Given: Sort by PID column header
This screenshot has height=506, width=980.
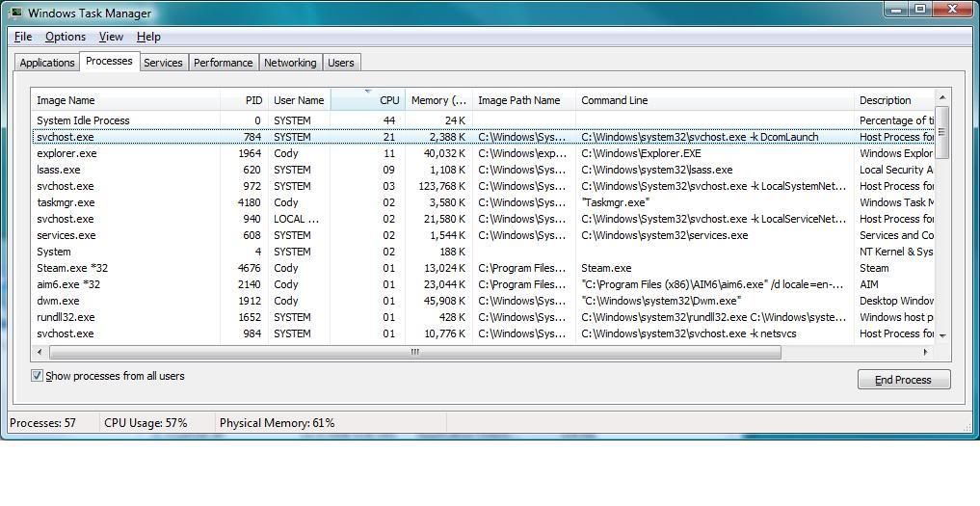Looking at the screenshot, I should [x=245, y=100].
